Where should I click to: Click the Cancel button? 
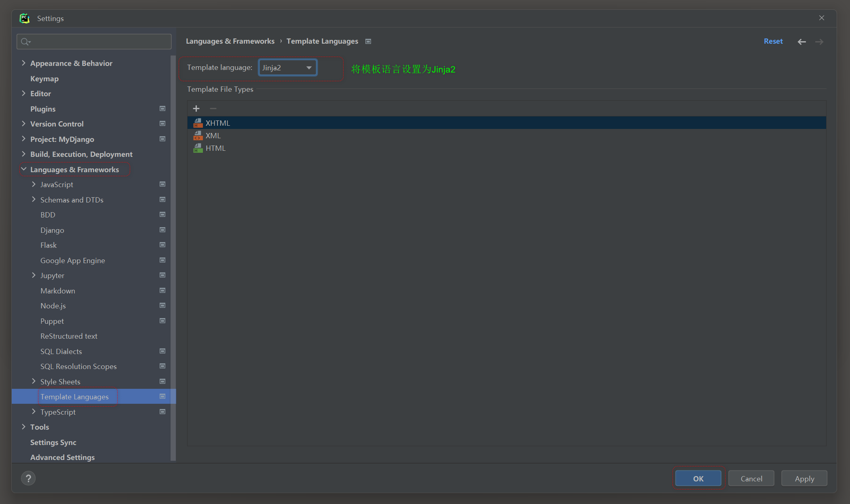751,479
